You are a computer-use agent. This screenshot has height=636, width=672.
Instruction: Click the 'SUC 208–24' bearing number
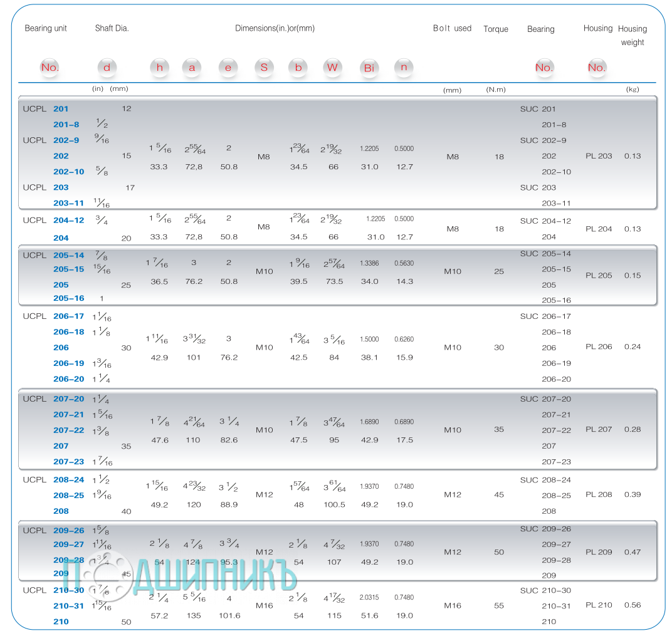[545, 480]
